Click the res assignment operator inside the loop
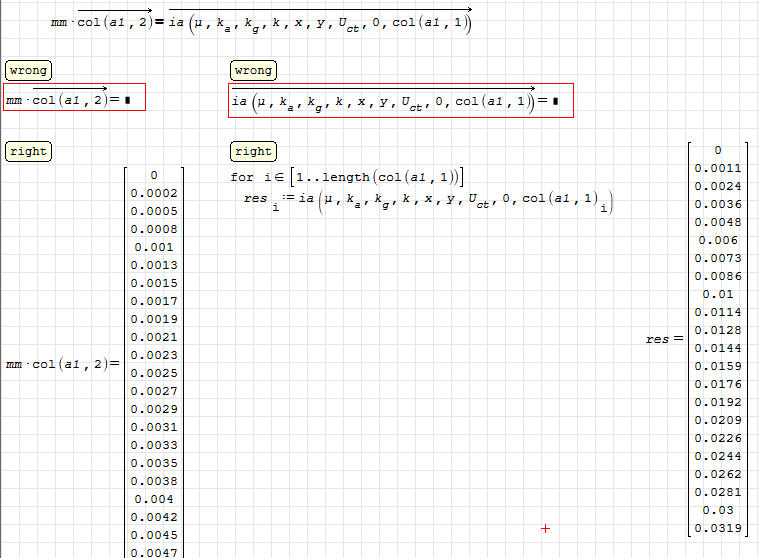 pos(288,198)
